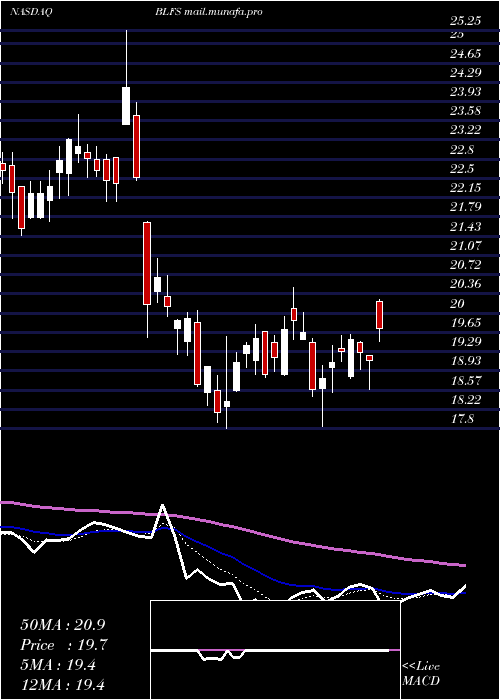
Task: Select the 17.8 price axis label
Action: tap(462, 419)
